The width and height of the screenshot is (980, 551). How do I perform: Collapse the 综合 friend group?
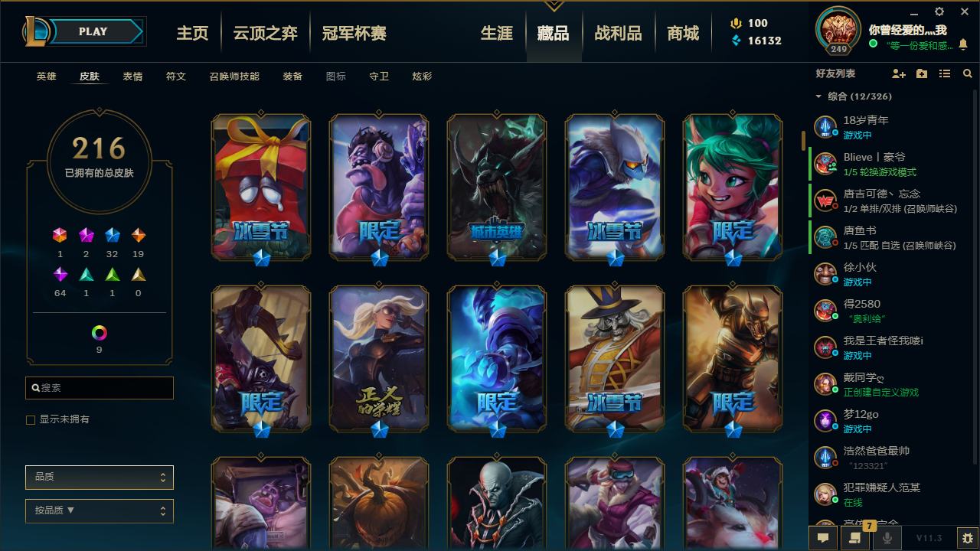click(x=818, y=96)
